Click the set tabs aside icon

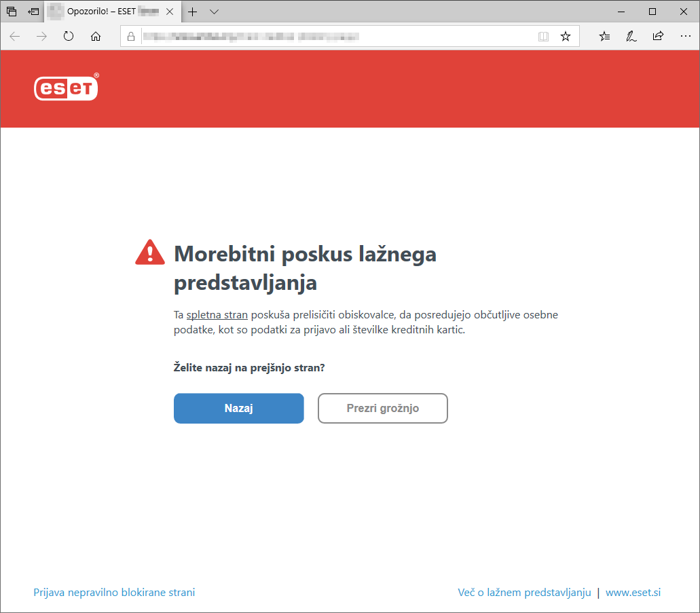pyautogui.click(x=12, y=12)
